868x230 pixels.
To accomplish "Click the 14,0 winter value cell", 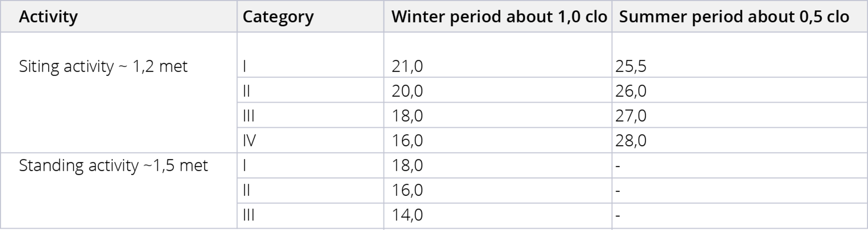I will click(498, 215).
